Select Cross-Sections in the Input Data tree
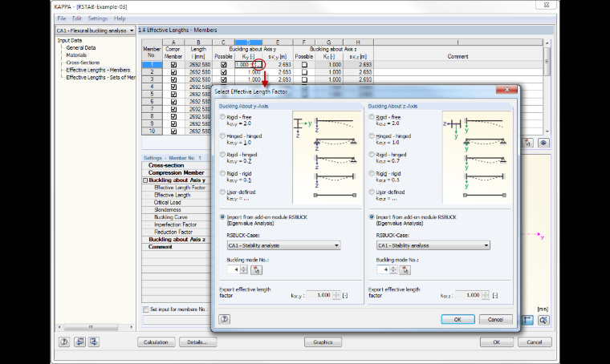Viewport: 610px width, 364px height. pyautogui.click(x=83, y=63)
